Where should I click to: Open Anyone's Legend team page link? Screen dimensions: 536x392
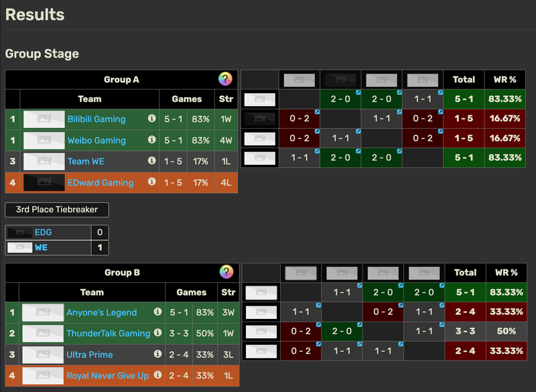(x=102, y=312)
